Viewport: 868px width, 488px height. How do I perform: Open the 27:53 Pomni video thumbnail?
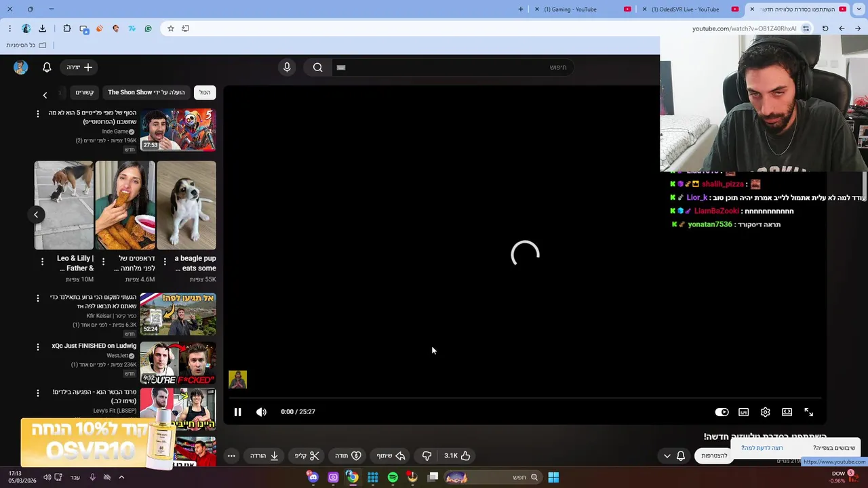pyautogui.click(x=178, y=129)
